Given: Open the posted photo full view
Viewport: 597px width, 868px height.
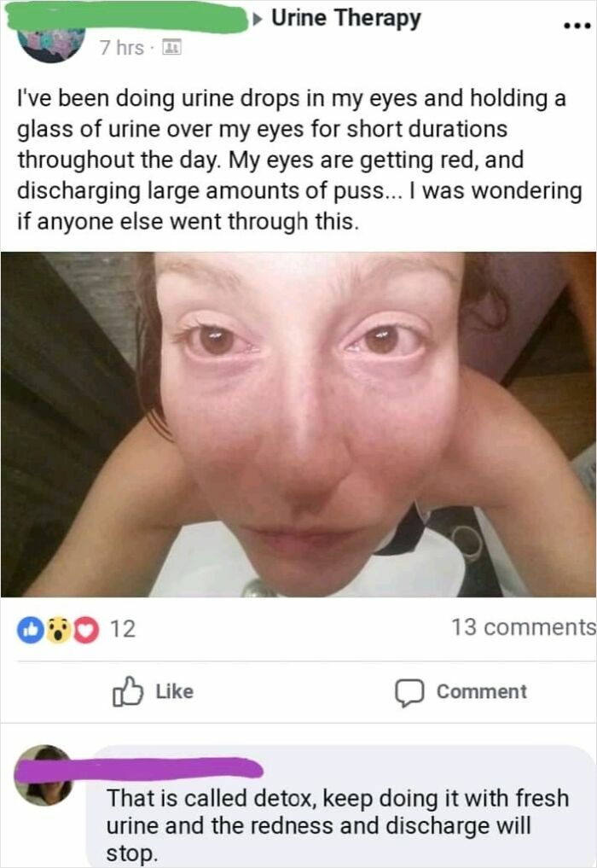Looking at the screenshot, I should [x=298, y=424].
